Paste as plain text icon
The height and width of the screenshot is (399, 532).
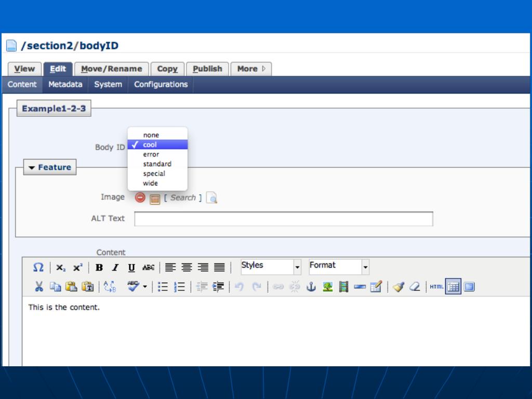[x=88, y=287]
